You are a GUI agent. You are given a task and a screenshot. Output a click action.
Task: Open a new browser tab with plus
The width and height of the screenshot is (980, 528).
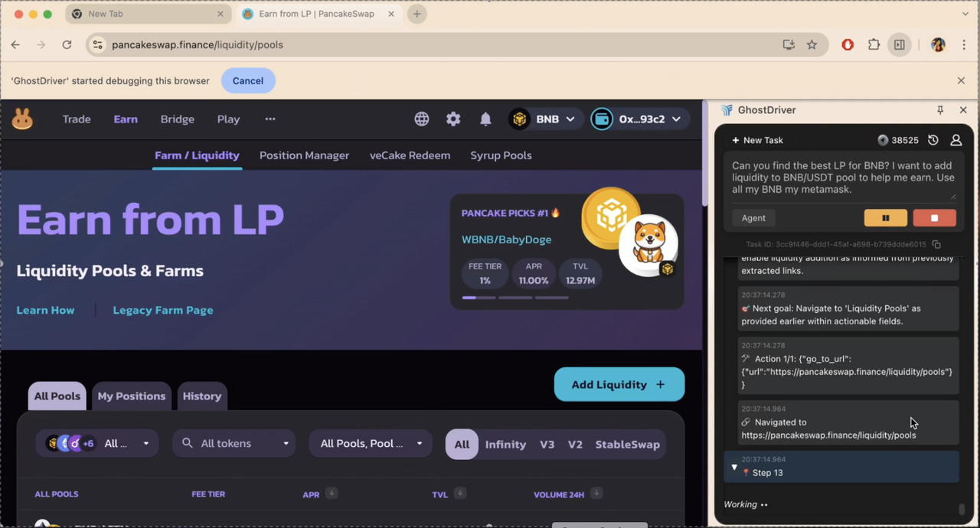(416, 14)
